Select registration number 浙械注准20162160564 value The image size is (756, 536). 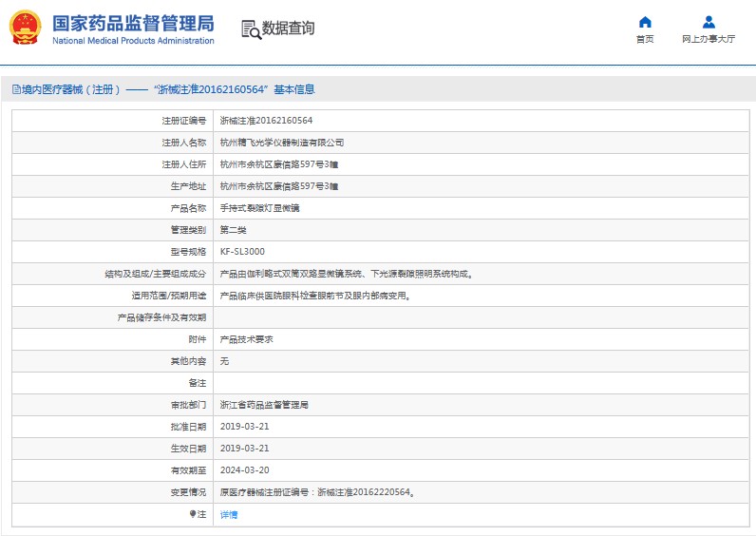266,120
